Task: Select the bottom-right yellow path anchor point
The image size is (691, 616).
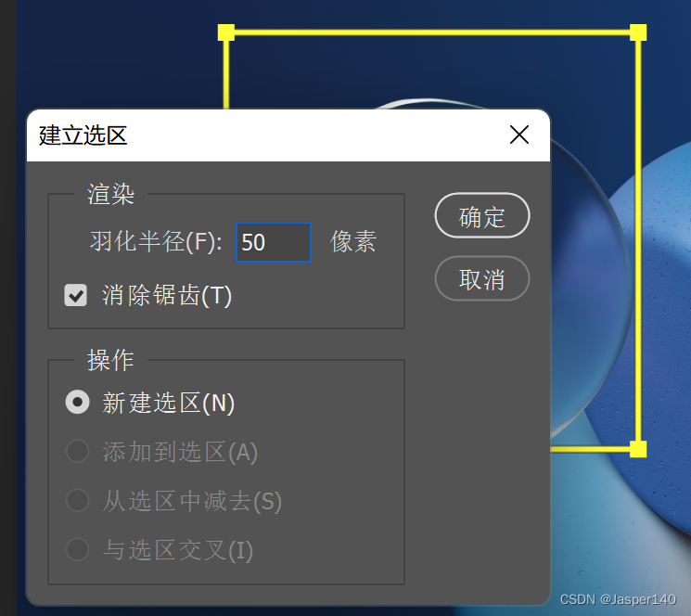Action: pos(638,449)
